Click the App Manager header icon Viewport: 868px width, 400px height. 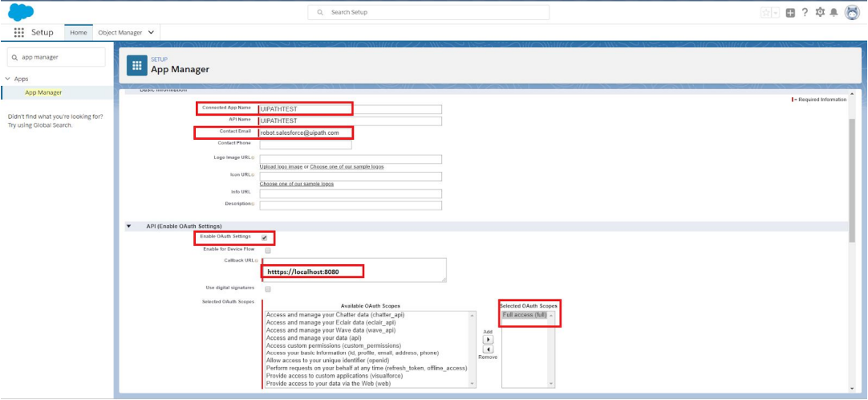coord(136,65)
